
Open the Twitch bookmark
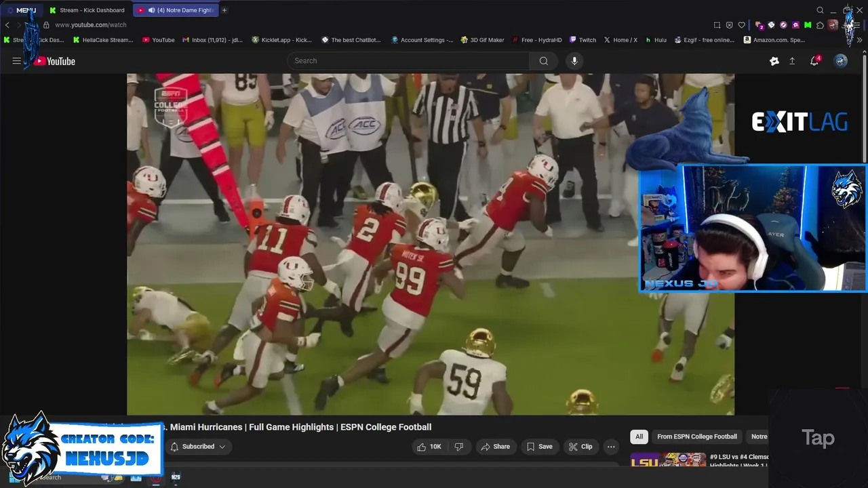point(583,40)
